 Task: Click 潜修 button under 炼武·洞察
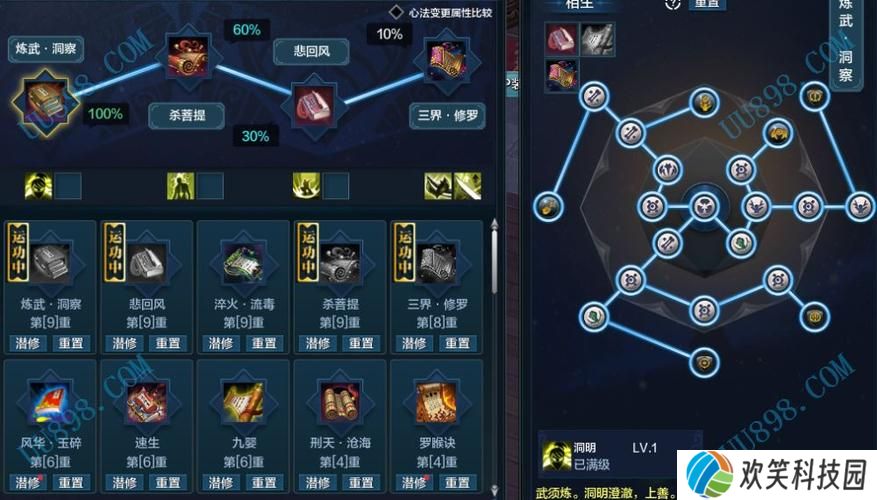(27, 343)
